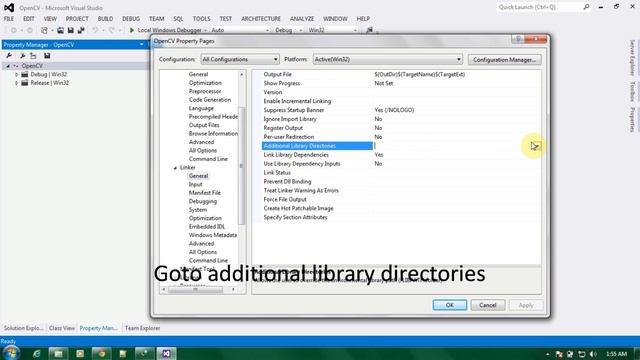
Task: Click the horizontal scrollbar under the properties tree
Action: (x=196, y=289)
